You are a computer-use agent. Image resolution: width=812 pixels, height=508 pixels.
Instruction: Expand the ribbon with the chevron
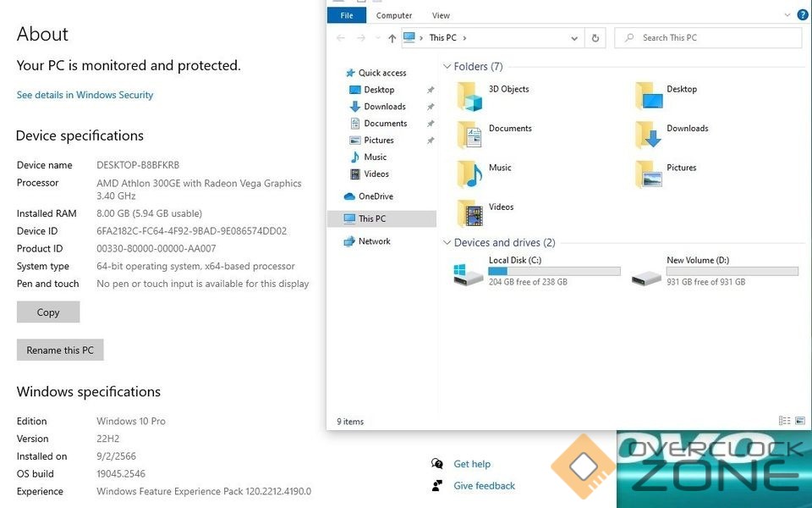(787, 15)
